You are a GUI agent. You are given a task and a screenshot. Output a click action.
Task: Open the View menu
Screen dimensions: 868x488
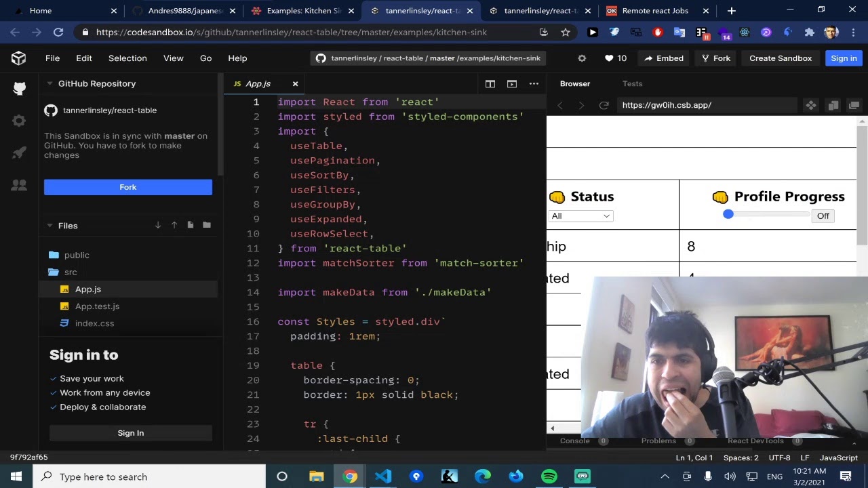pyautogui.click(x=174, y=58)
